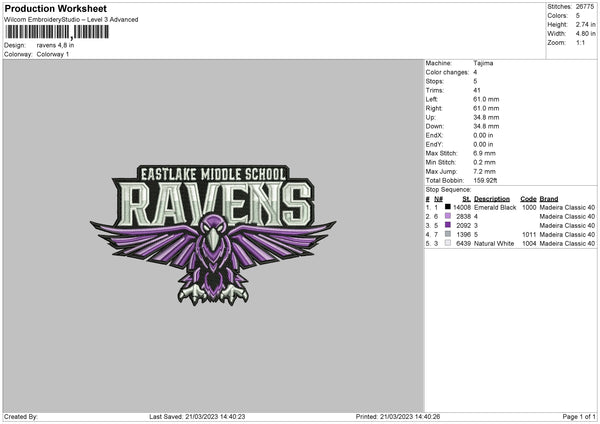The width and height of the screenshot is (600, 424).
Task: Click the grey thread swatch in row 4
Action: point(448,234)
